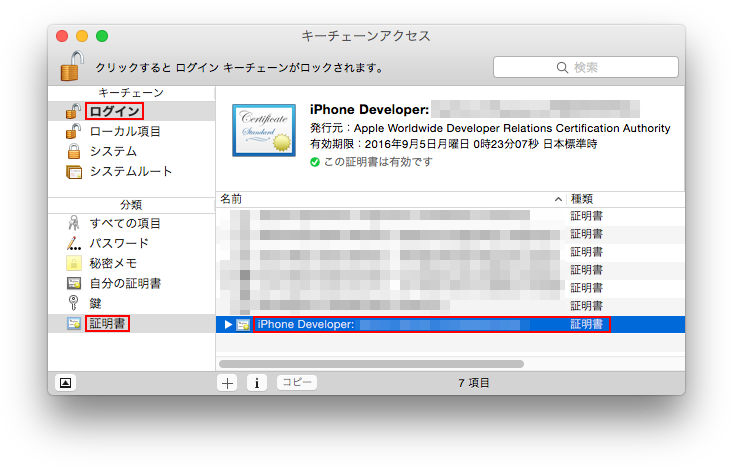Select the 証明書 category in sidebar
733x468 pixels.
107,324
